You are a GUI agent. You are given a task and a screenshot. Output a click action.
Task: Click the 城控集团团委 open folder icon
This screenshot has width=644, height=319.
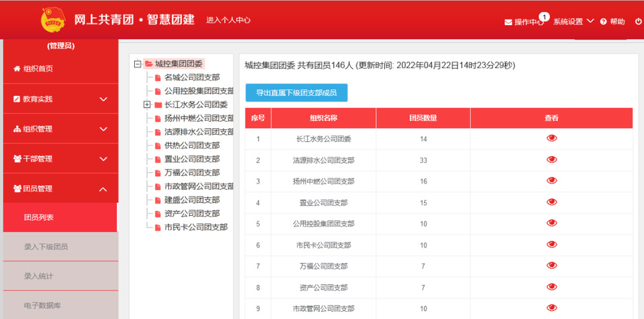coord(149,64)
